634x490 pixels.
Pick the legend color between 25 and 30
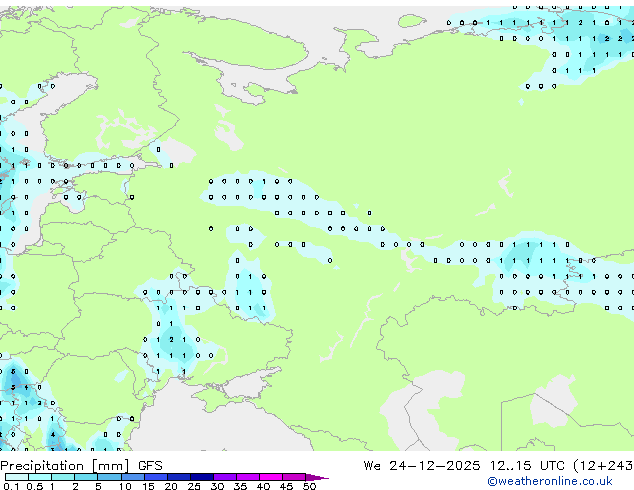(x=202, y=477)
